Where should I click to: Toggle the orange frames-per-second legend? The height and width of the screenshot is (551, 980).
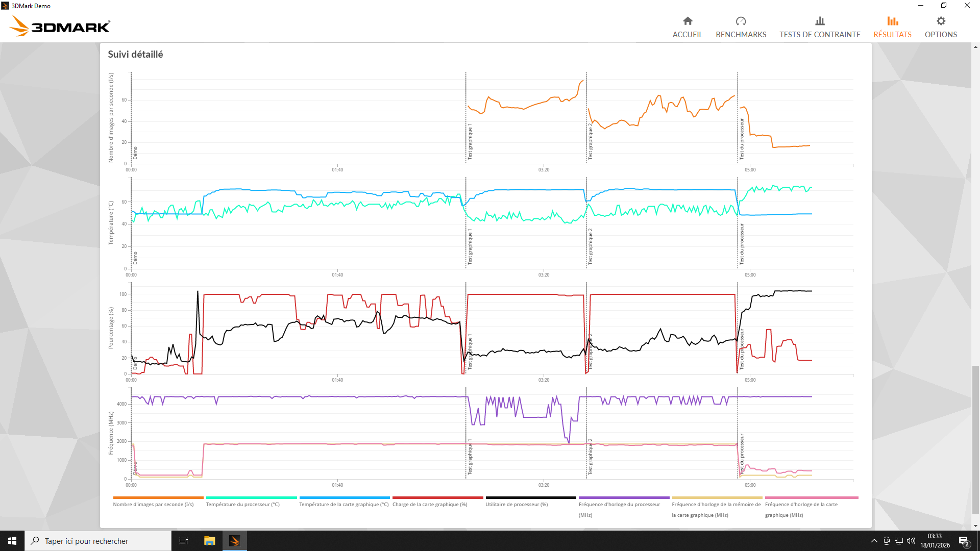158,497
